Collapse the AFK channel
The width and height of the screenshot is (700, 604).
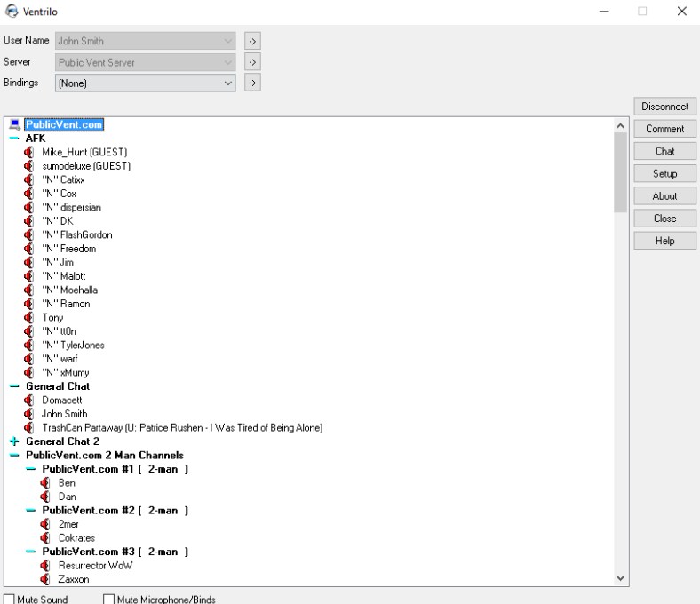pyautogui.click(x=14, y=139)
